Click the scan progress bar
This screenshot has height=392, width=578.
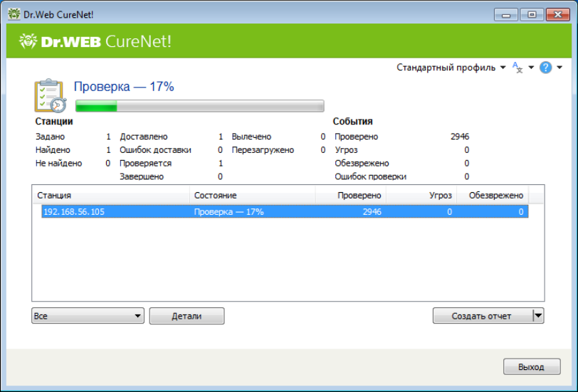click(200, 106)
